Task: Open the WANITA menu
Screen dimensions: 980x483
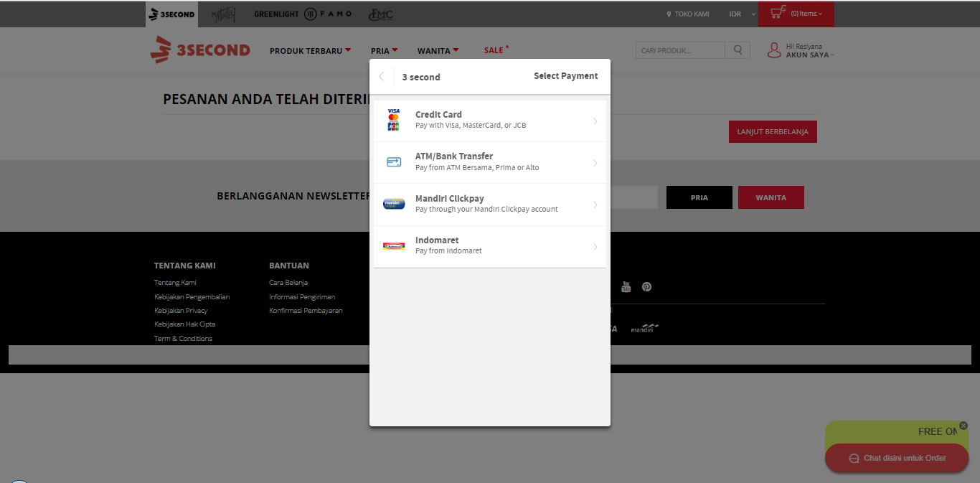Action: coord(438,51)
